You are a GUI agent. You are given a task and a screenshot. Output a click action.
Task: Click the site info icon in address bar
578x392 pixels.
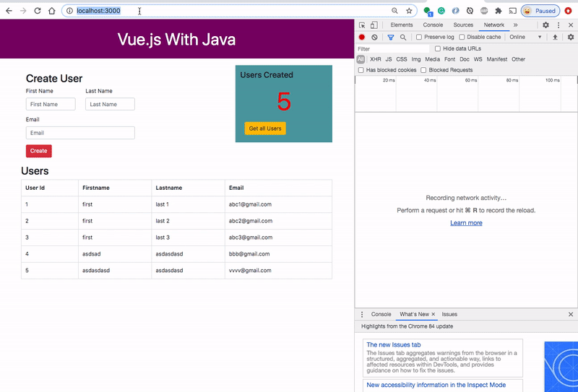69,11
